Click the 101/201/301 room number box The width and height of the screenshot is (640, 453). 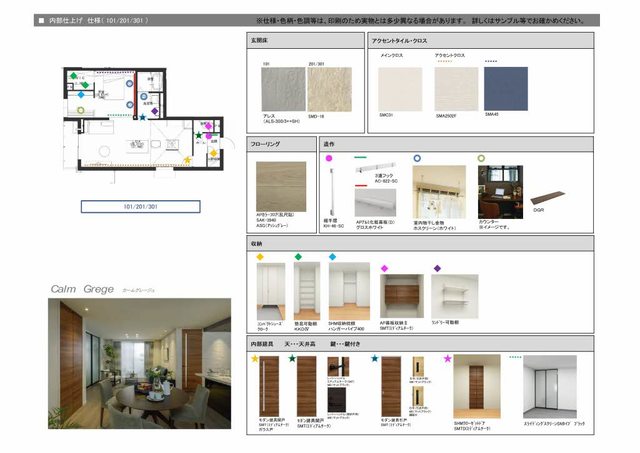pos(141,206)
